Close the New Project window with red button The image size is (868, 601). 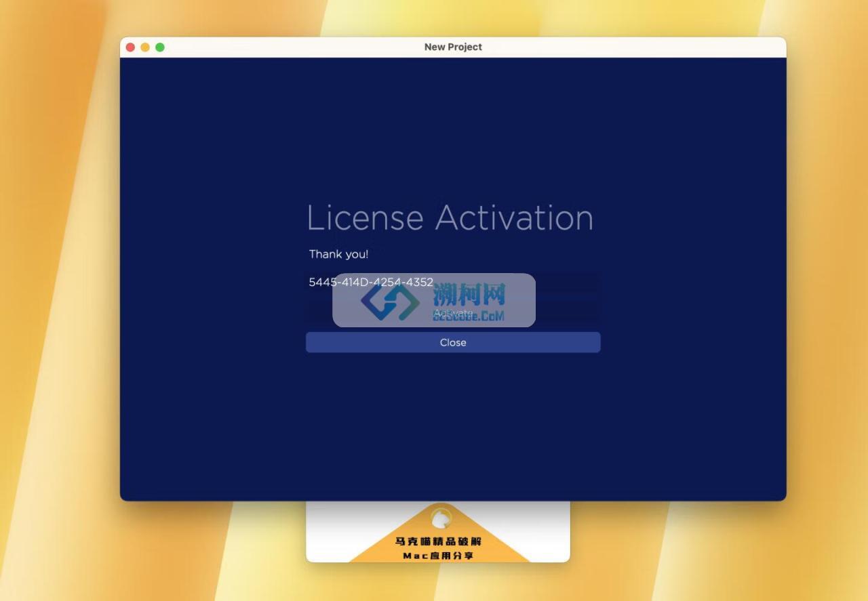point(130,47)
